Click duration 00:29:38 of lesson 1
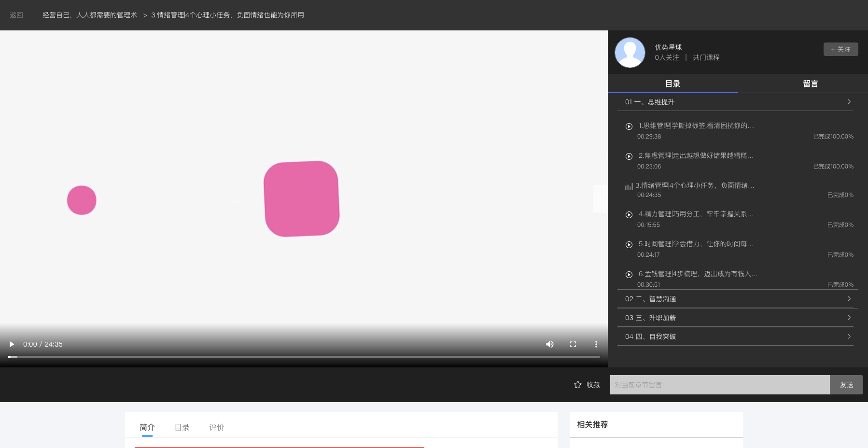The image size is (868, 448). pos(649,137)
